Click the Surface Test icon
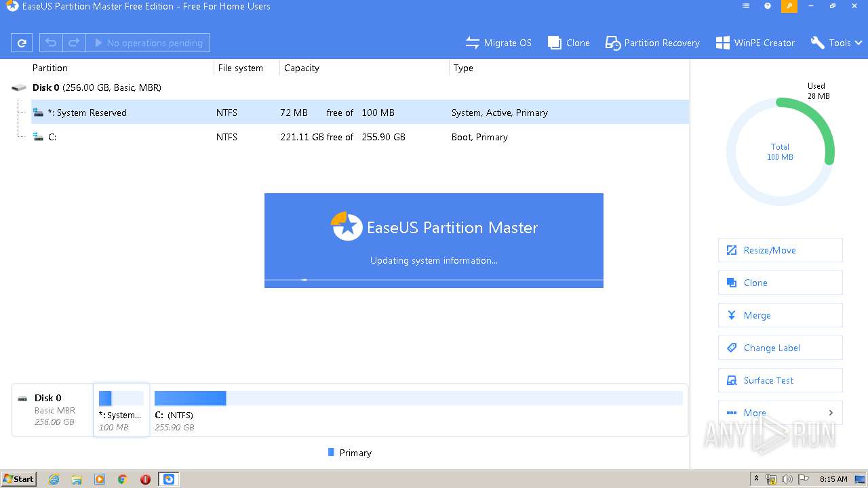The image size is (868, 488). pyautogui.click(x=732, y=380)
